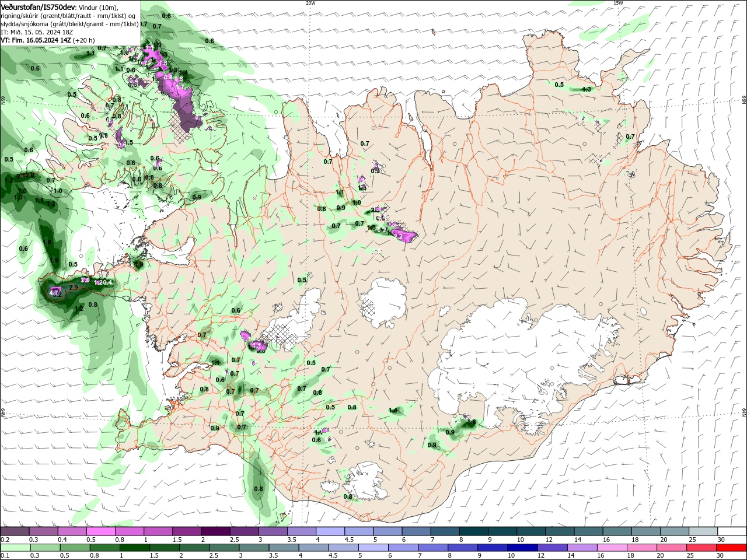Screen dimensions: 747x560
Task: Click the dark navy 10–12 rain legend swatch
Action: click(x=521, y=548)
